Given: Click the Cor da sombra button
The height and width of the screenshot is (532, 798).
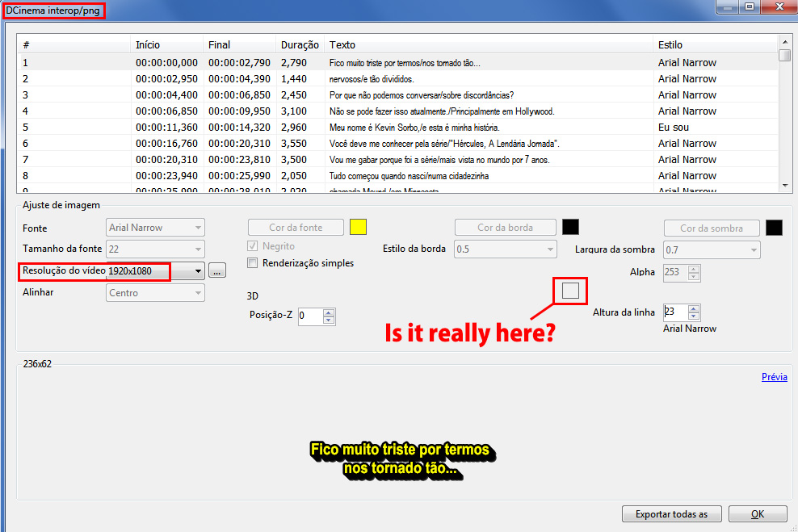Looking at the screenshot, I should coord(712,227).
